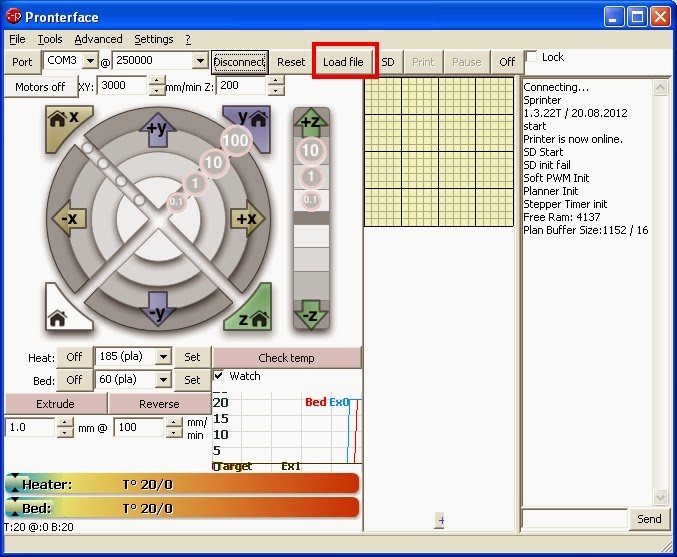Uncheck the Watch temperature checkbox
Image resolution: width=677 pixels, height=557 pixels.
219,375
